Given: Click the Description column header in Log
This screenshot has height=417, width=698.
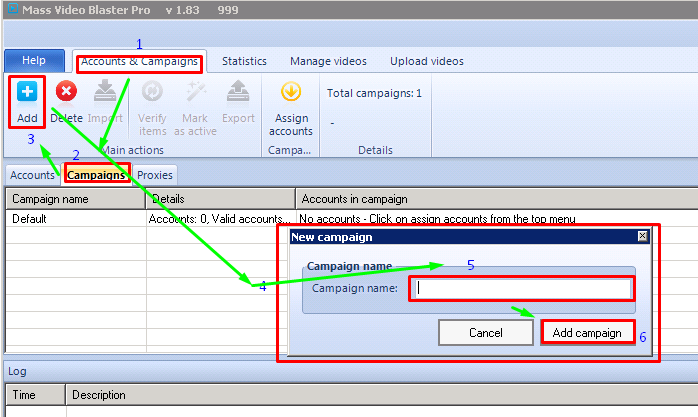Looking at the screenshot, I should click(x=382, y=395).
